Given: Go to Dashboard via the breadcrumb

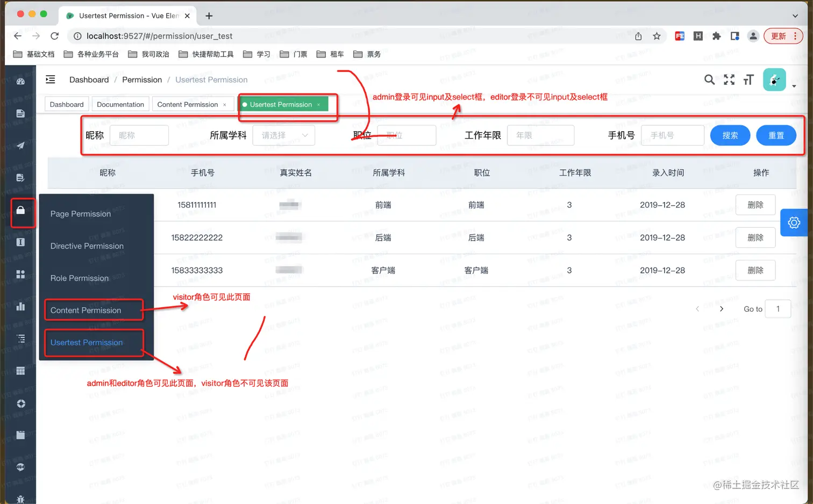Looking at the screenshot, I should coord(89,80).
